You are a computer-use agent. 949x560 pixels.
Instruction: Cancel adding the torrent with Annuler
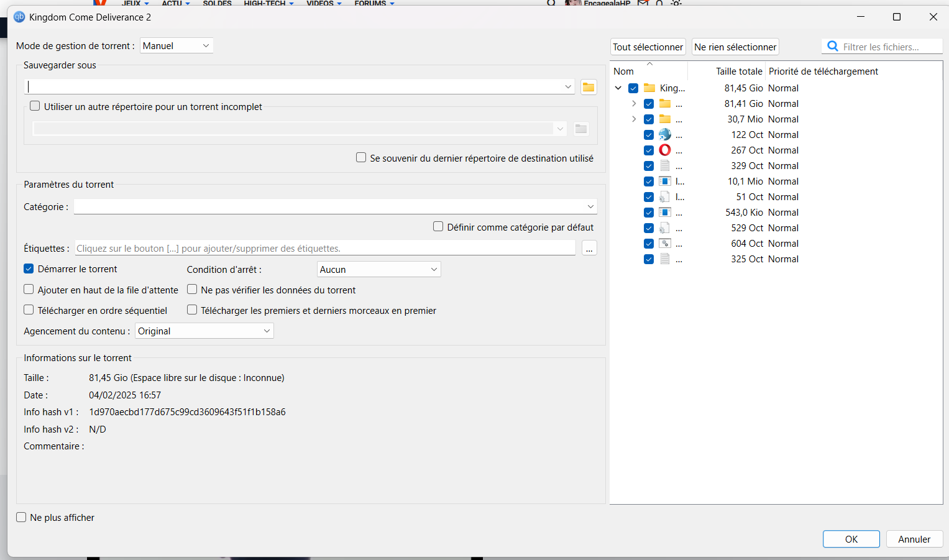pyautogui.click(x=914, y=539)
